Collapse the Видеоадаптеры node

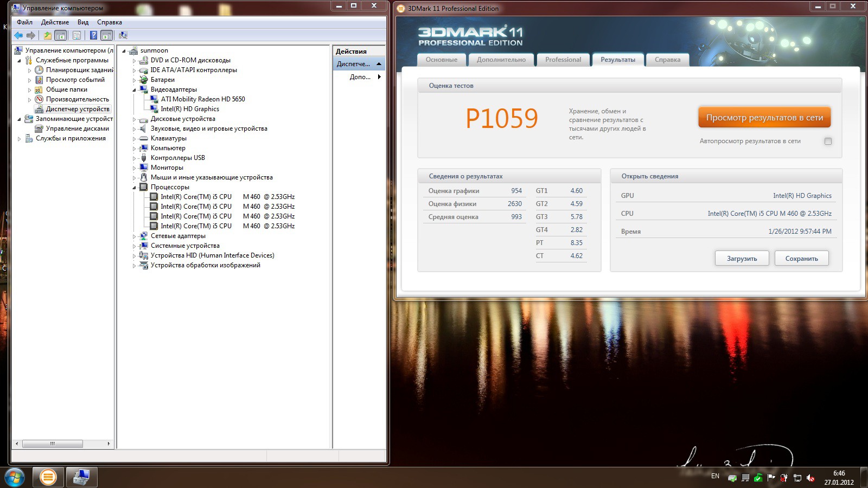pos(134,89)
